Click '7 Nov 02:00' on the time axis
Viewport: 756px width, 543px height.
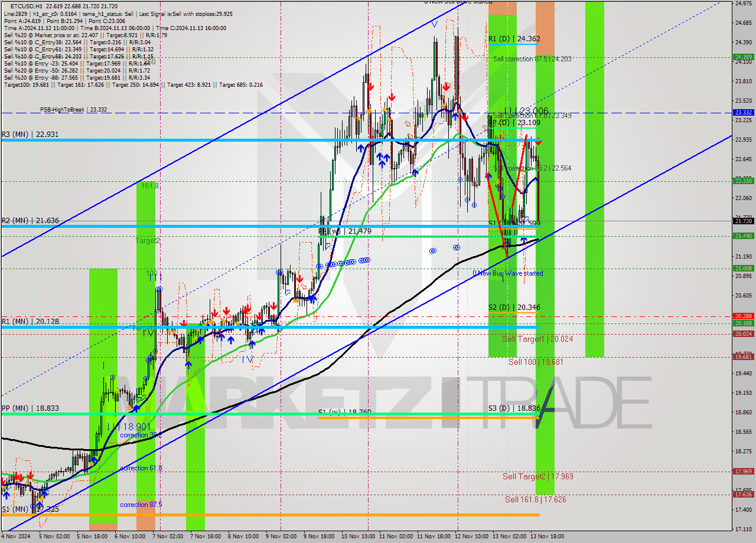[x=168, y=537]
